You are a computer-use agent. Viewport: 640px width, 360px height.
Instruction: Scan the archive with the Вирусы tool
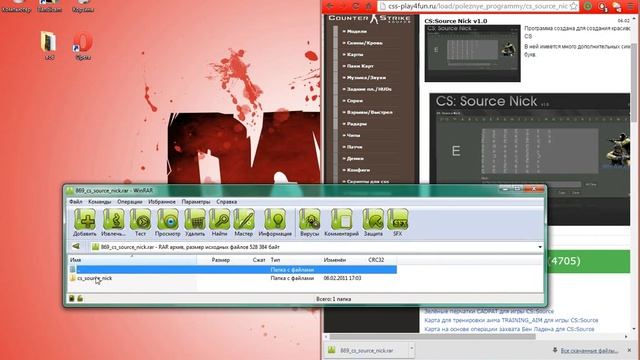[x=310, y=222]
